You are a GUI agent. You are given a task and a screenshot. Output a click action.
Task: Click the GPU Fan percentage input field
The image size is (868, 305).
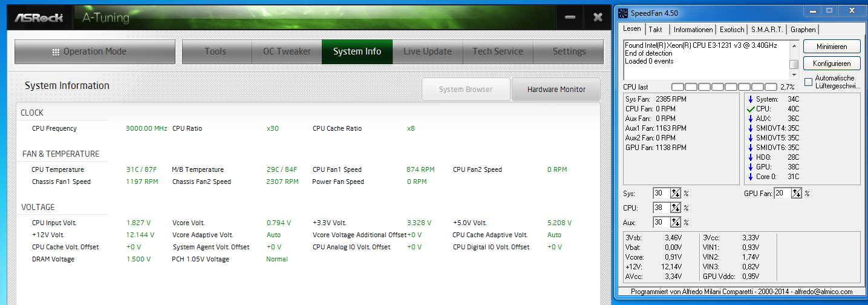(x=783, y=194)
